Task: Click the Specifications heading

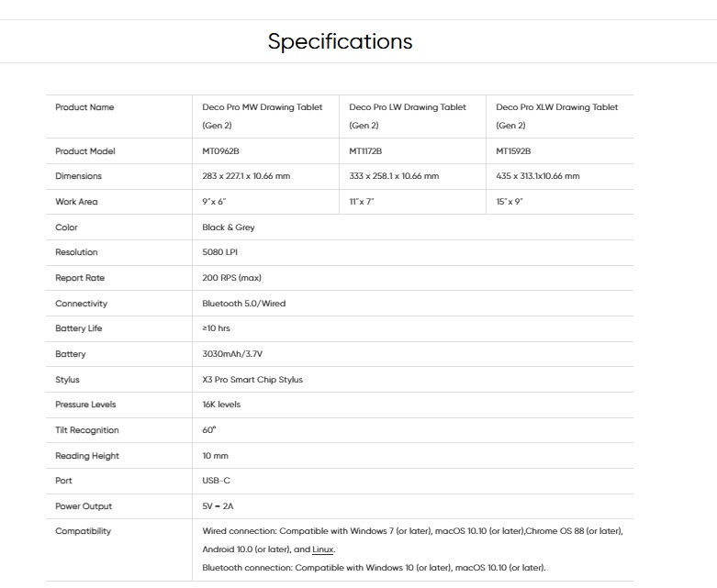Action: pos(341,41)
